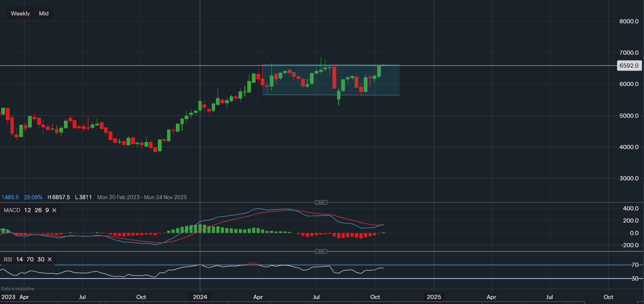
Task: Open the Weekly timeframe selector
Action: point(20,13)
